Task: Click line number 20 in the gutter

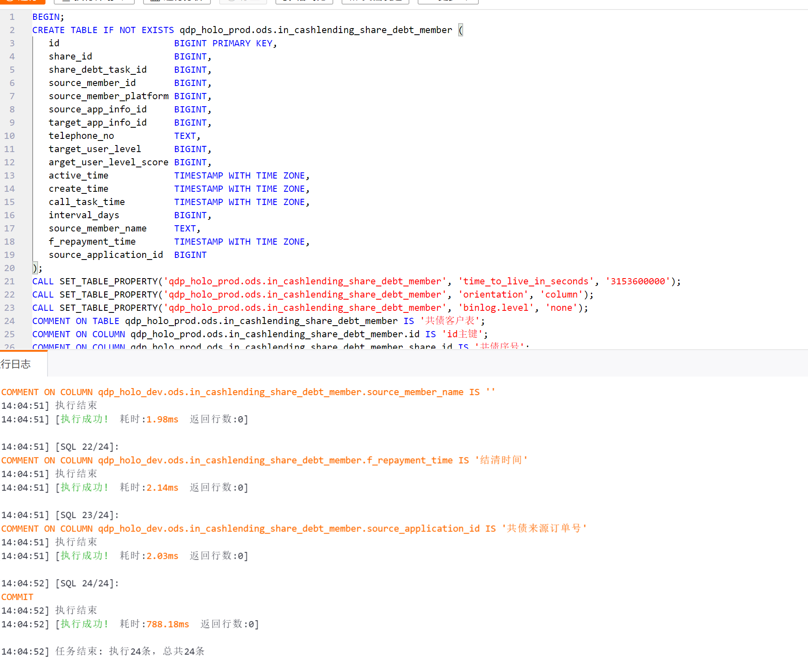Action: [x=10, y=268]
